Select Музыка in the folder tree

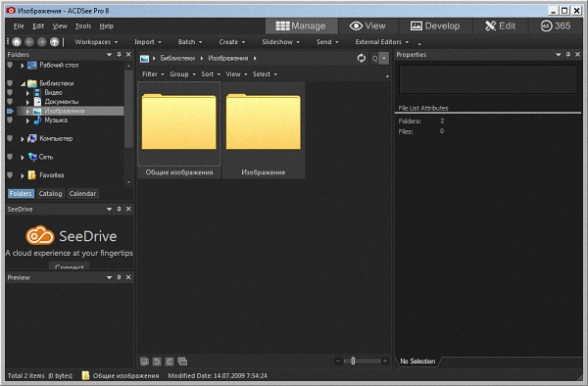coord(56,121)
